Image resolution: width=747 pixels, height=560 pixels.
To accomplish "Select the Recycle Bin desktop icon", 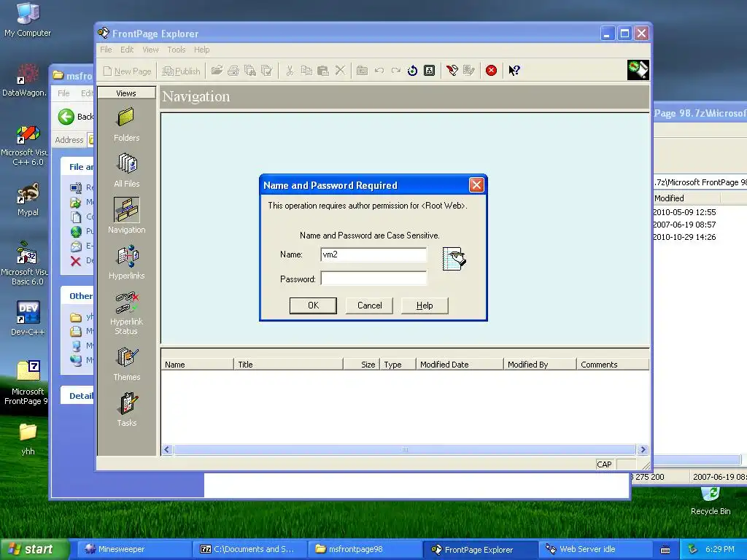I will point(711,500).
